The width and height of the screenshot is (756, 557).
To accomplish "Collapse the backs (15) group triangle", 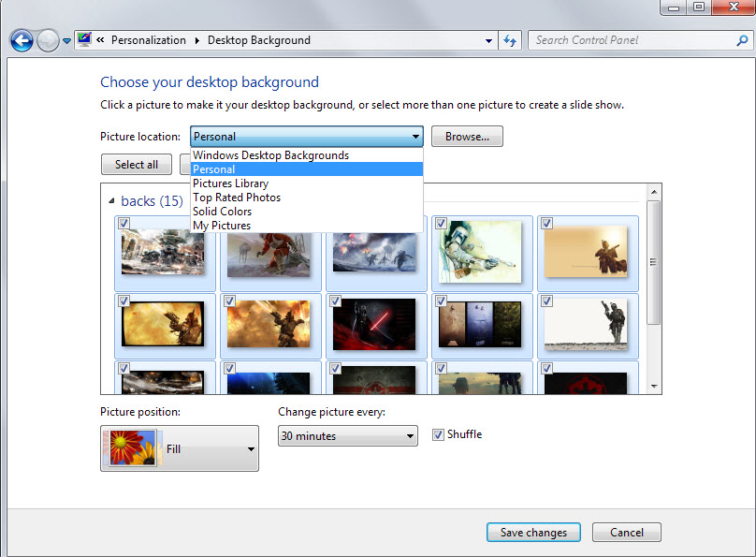I will [x=111, y=200].
